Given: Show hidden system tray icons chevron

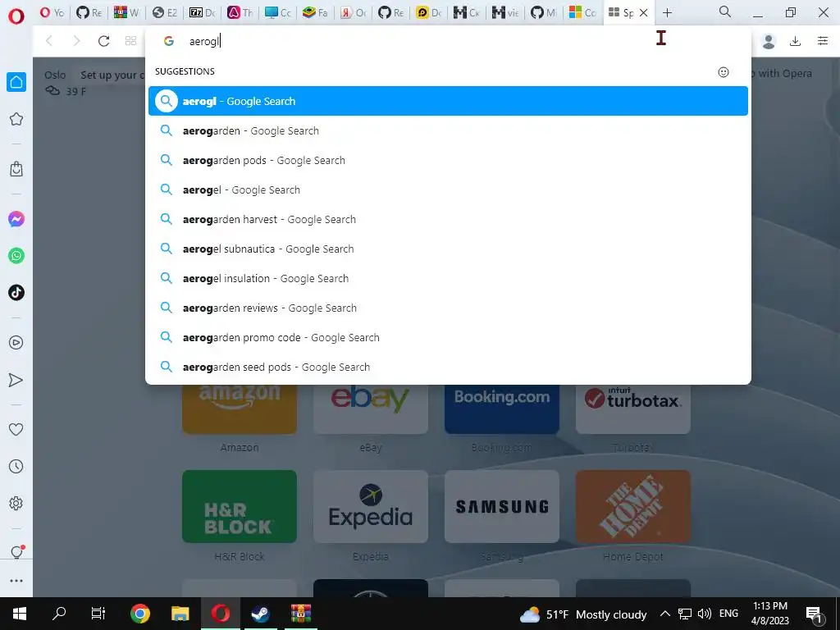Looking at the screenshot, I should click(x=664, y=614).
